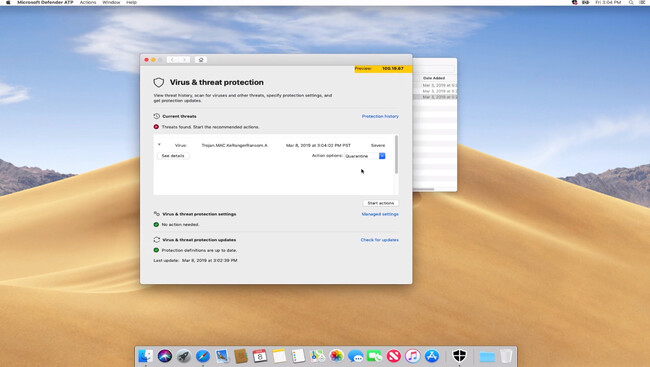The height and width of the screenshot is (367, 650).
Task: Click the threat list vertical scrollbar
Action: [x=396, y=154]
